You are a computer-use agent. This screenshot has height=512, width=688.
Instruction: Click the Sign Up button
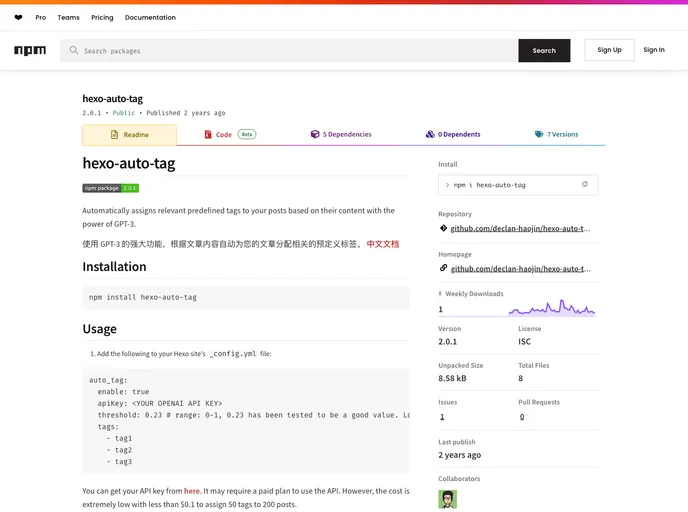pos(609,50)
